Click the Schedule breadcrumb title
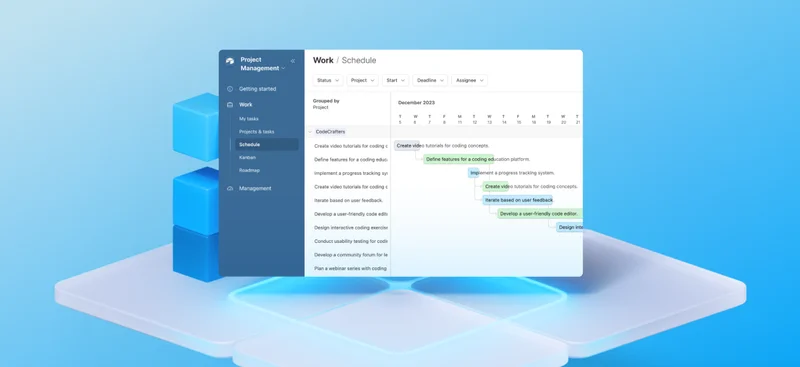Screen dimensions: 800x367 [x=359, y=60]
